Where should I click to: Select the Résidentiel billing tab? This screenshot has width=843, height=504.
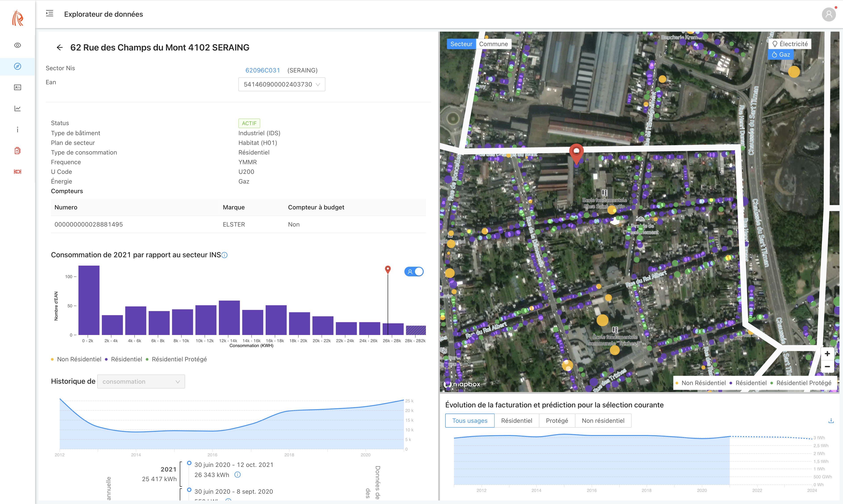coord(517,420)
